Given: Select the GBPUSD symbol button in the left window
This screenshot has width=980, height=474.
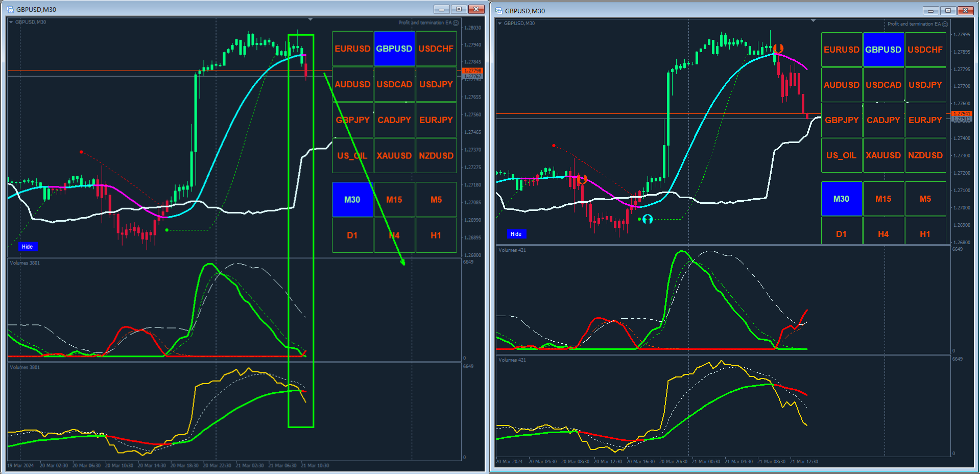Looking at the screenshot, I should coord(394,49).
